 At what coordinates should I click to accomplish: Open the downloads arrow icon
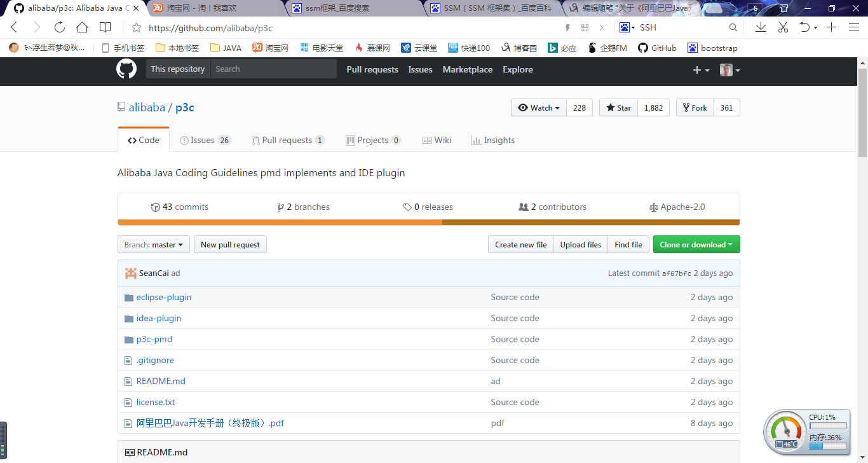(x=761, y=27)
